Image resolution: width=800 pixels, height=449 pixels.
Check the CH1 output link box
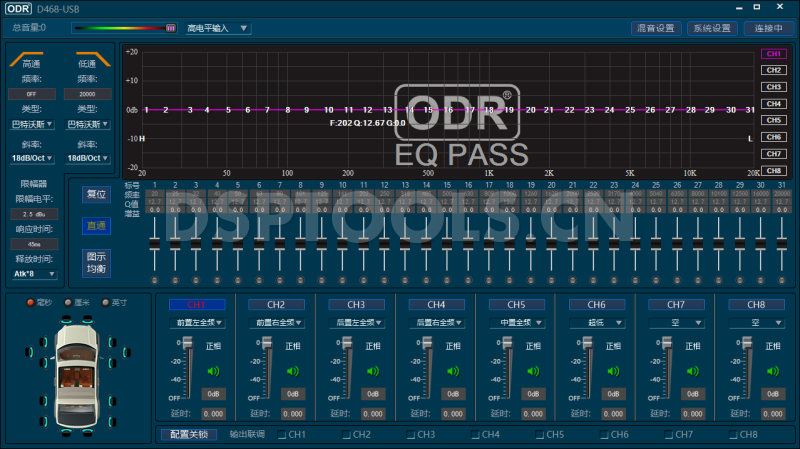click(282, 435)
